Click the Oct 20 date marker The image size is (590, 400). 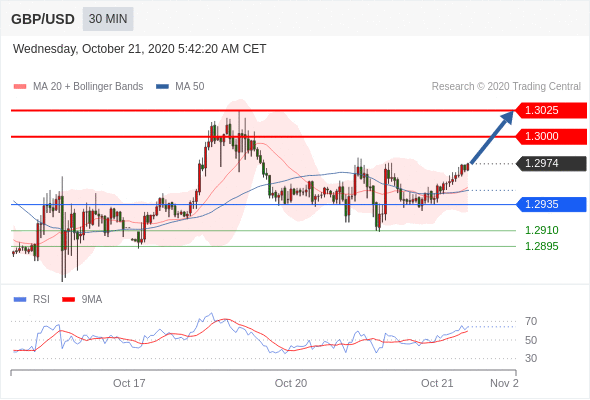pos(291,383)
